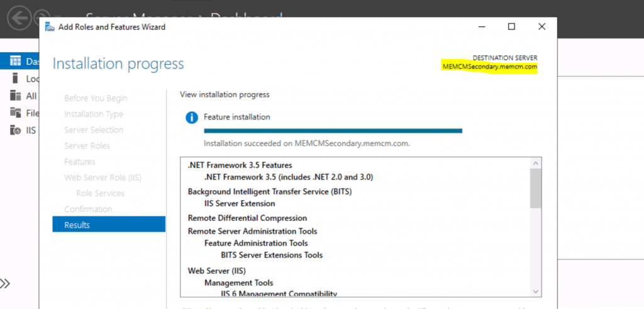Click Feature Administration Tools entry
Viewport: 644px width, 309px height.
point(257,243)
